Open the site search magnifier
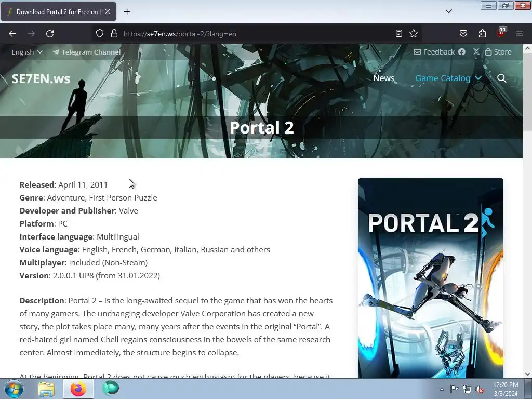The width and height of the screenshot is (532, 399). (501, 78)
